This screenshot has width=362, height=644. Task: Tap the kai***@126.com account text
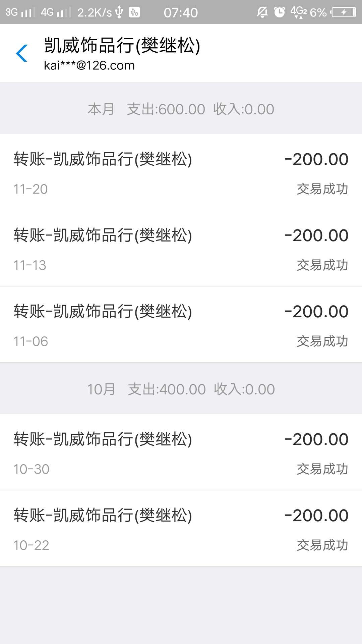tap(89, 65)
